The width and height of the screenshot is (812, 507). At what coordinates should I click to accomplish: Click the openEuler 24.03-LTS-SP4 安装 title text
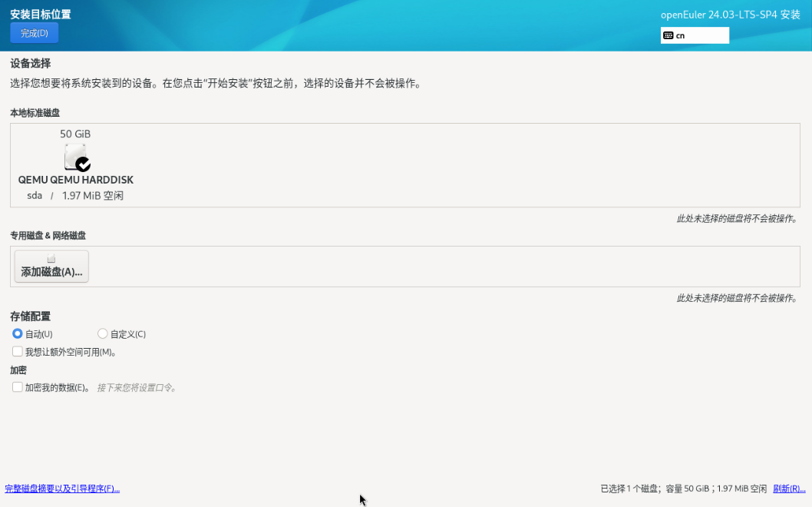pos(730,15)
